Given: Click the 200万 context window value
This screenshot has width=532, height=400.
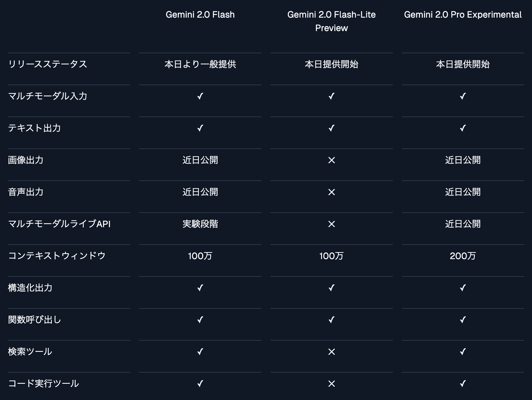Looking at the screenshot, I should [463, 256].
